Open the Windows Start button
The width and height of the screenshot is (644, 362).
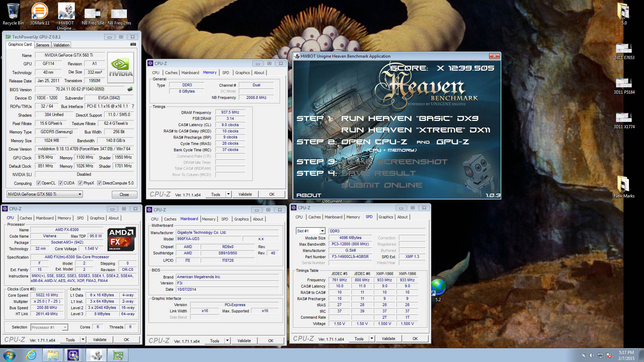pos(9,355)
